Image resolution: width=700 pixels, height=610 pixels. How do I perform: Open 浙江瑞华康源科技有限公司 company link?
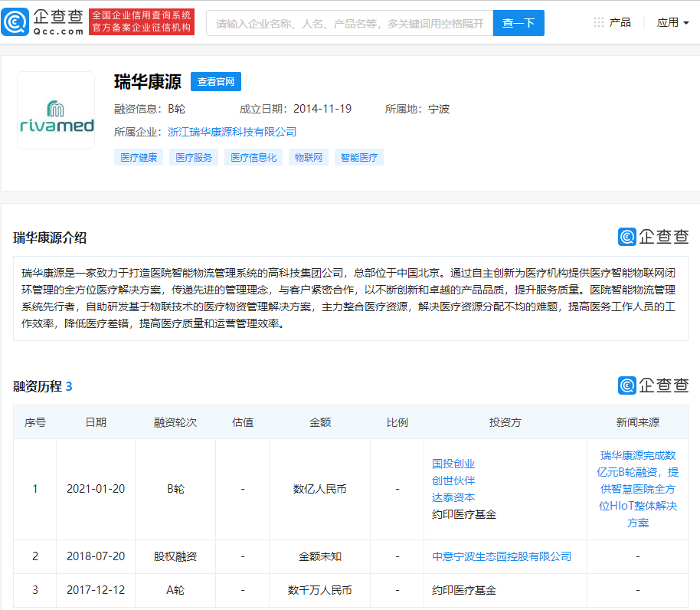tap(232, 132)
